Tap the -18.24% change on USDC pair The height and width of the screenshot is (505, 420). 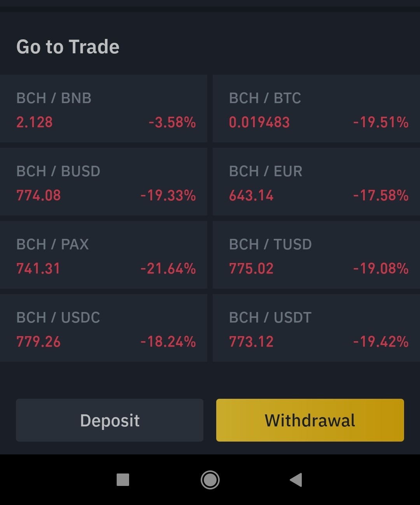click(168, 342)
